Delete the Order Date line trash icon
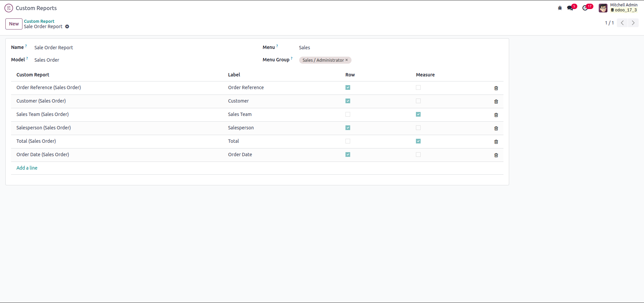 tap(496, 155)
